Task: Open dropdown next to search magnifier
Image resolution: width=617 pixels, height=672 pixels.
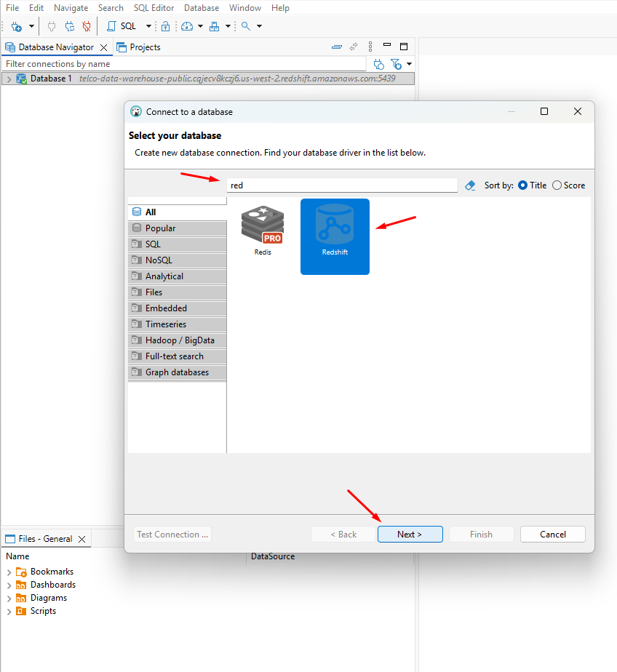Action: pos(260,27)
